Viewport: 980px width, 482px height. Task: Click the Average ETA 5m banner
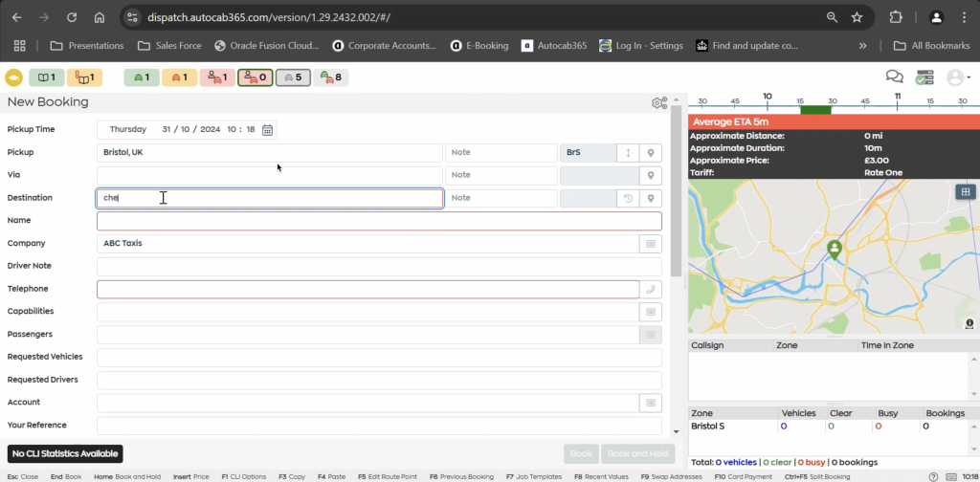click(x=834, y=121)
